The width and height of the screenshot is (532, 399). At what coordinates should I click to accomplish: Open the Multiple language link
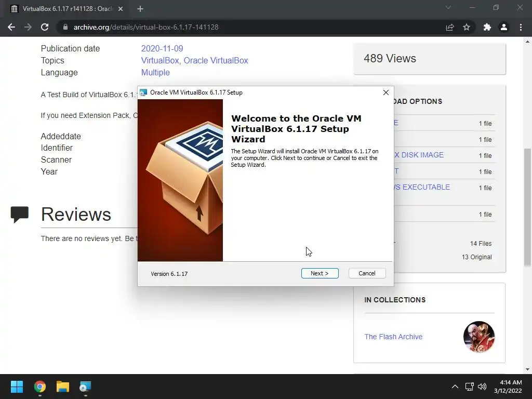tap(155, 72)
